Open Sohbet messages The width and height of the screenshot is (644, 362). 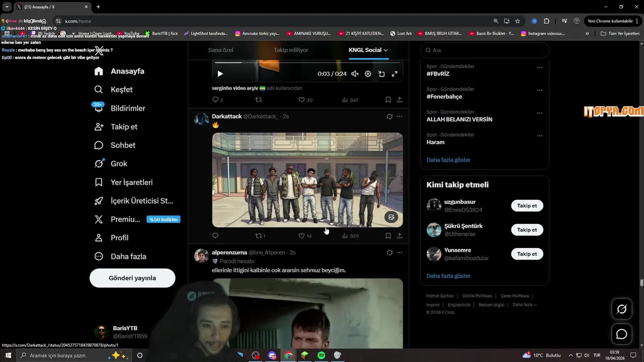115,145
